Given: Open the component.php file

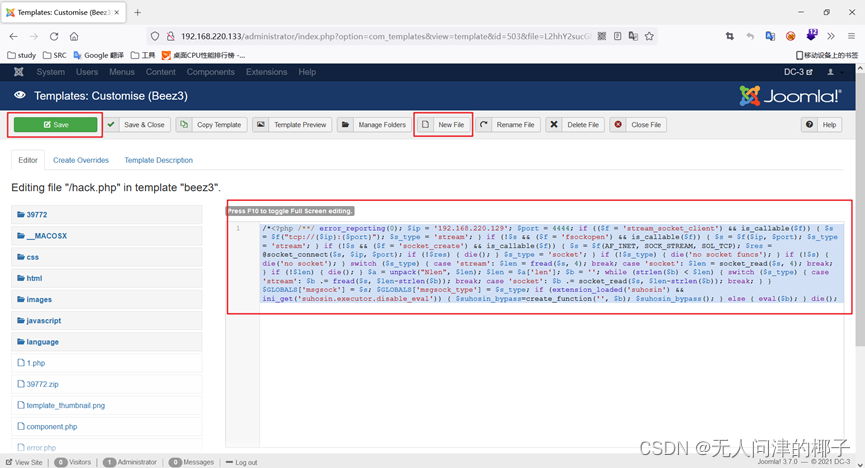Looking at the screenshot, I should click(106, 427).
